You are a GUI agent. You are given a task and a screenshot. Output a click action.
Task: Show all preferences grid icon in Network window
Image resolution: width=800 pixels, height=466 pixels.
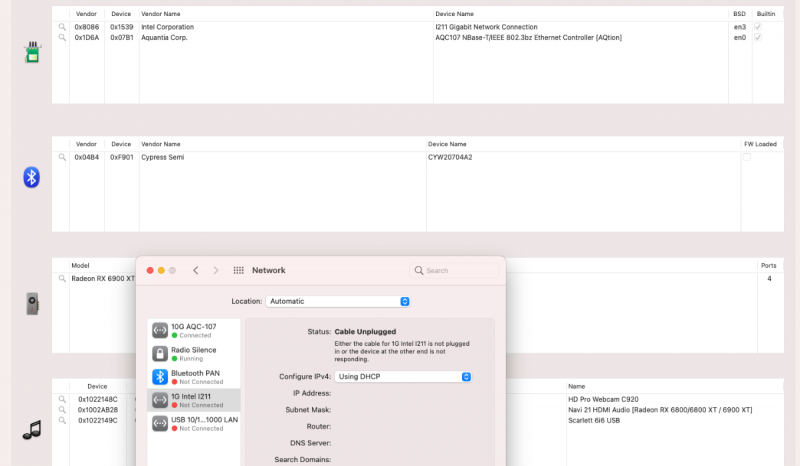[x=238, y=271]
